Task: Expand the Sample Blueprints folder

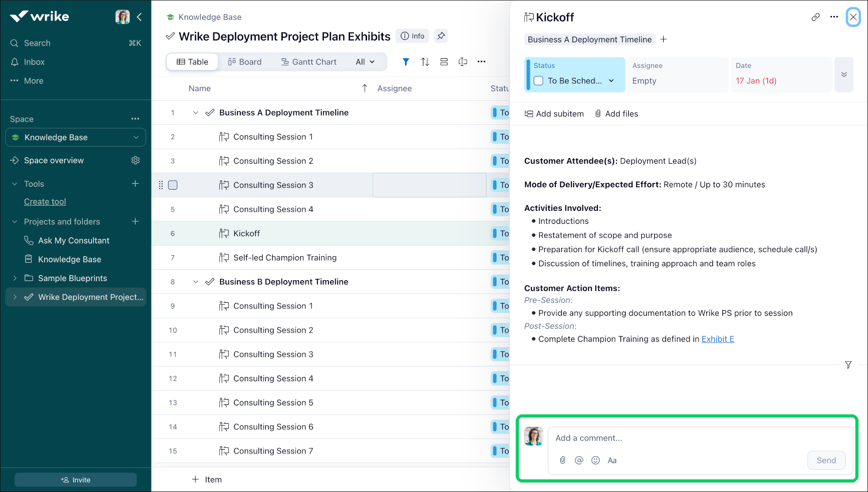Action: [x=15, y=278]
